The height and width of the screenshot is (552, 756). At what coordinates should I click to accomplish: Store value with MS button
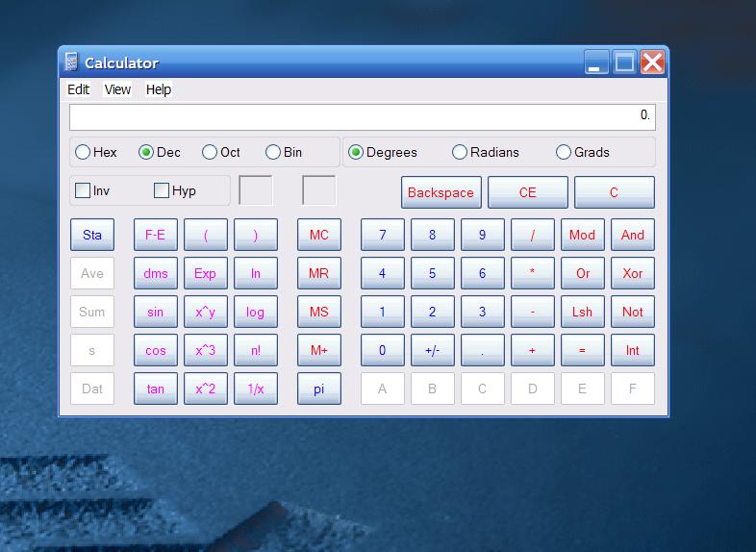click(319, 312)
